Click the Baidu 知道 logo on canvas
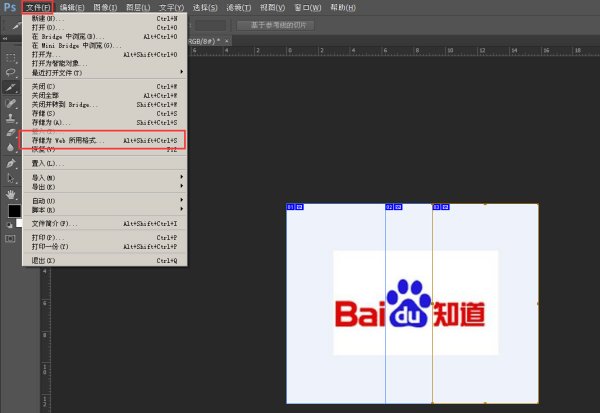Viewport: 600px width, 413px height. (410, 305)
